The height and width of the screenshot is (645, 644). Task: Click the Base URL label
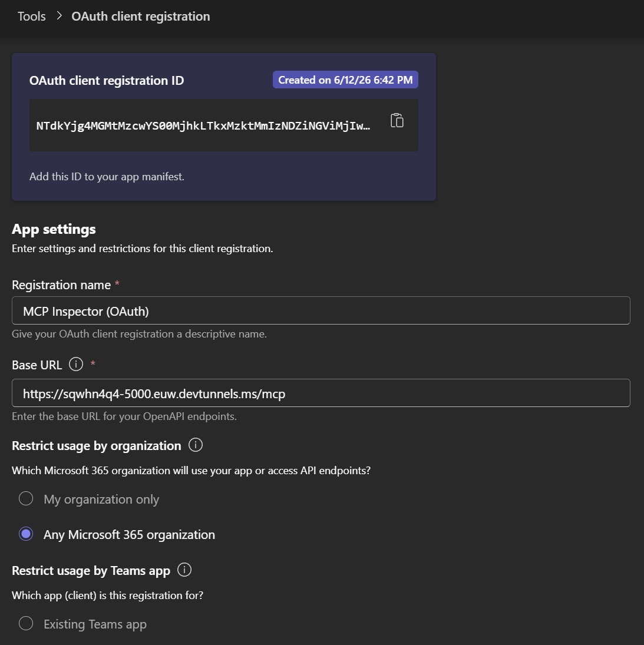point(37,365)
